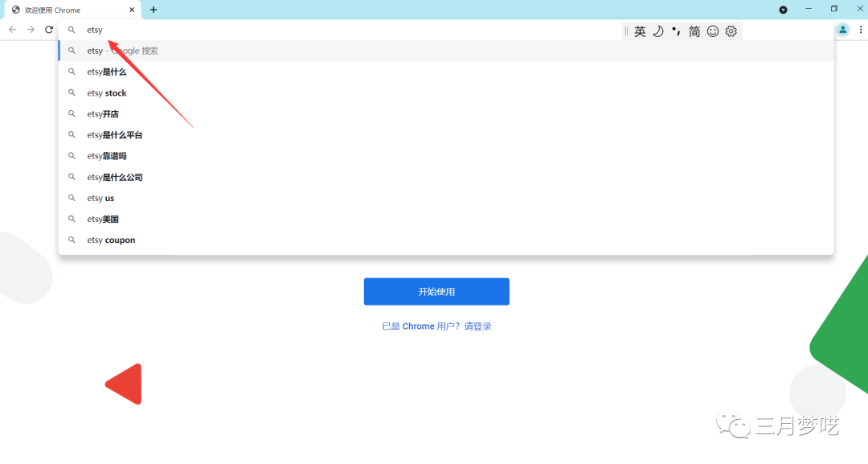Click the search icon beside etsy是什么平台
Screen dimensions: 868x464
click(x=72, y=135)
